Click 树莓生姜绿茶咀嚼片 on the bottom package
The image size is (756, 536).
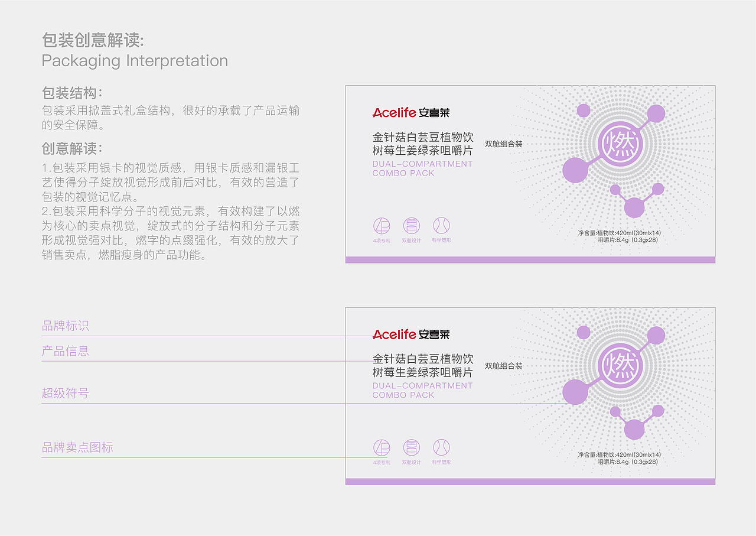423,373
